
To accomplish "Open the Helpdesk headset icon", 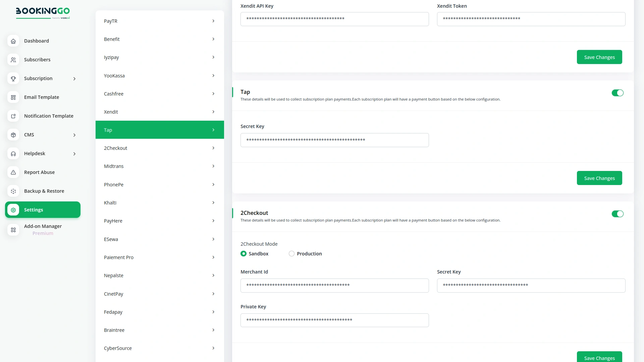I will (x=13, y=154).
